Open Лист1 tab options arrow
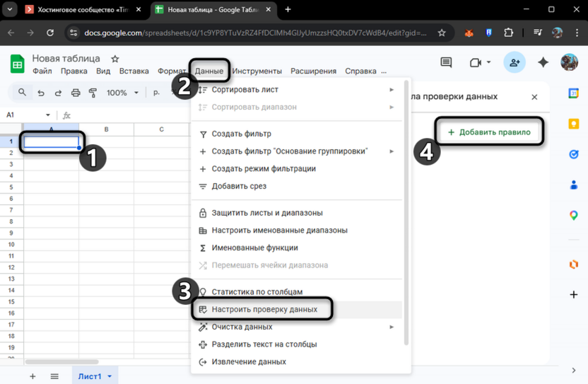This screenshot has height=384, width=588. pos(110,376)
